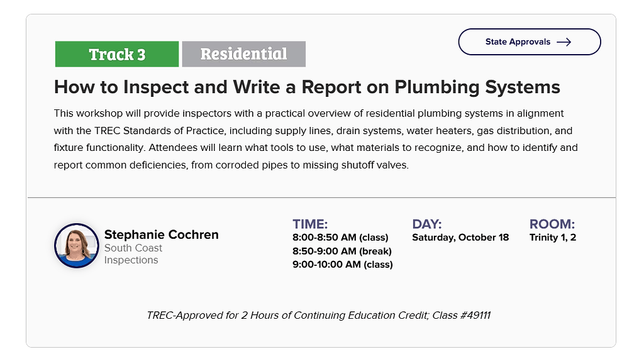644x359 pixels.
Task: Click the plumbing systems workshop title
Action: pyautogui.click(x=307, y=87)
